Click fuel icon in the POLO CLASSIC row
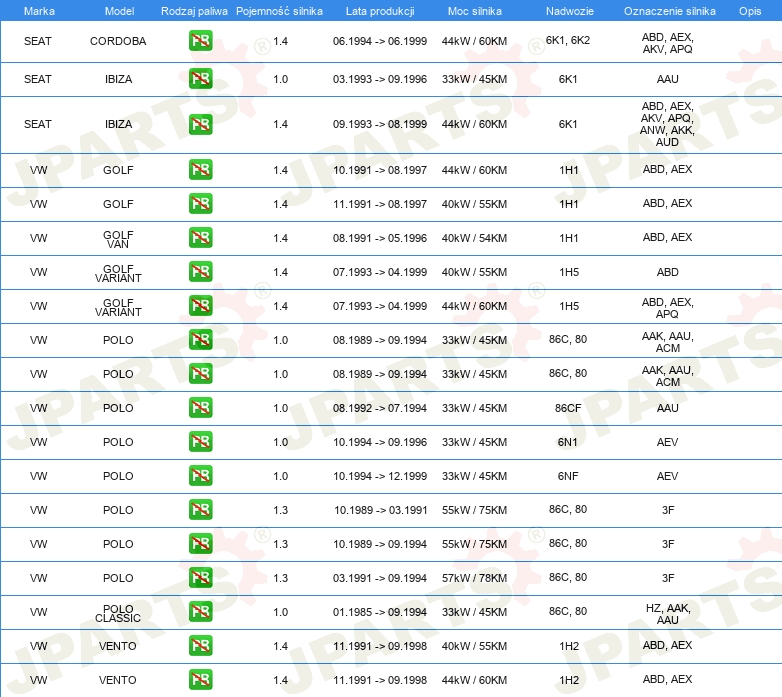 [x=200, y=612]
